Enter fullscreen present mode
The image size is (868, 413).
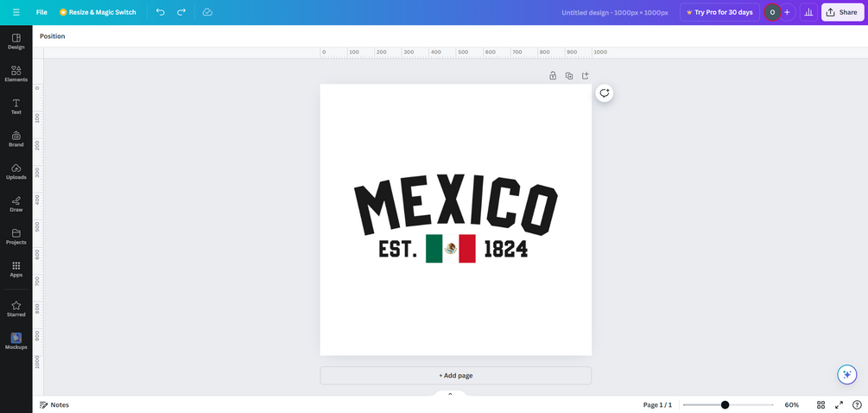(x=839, y=404)
